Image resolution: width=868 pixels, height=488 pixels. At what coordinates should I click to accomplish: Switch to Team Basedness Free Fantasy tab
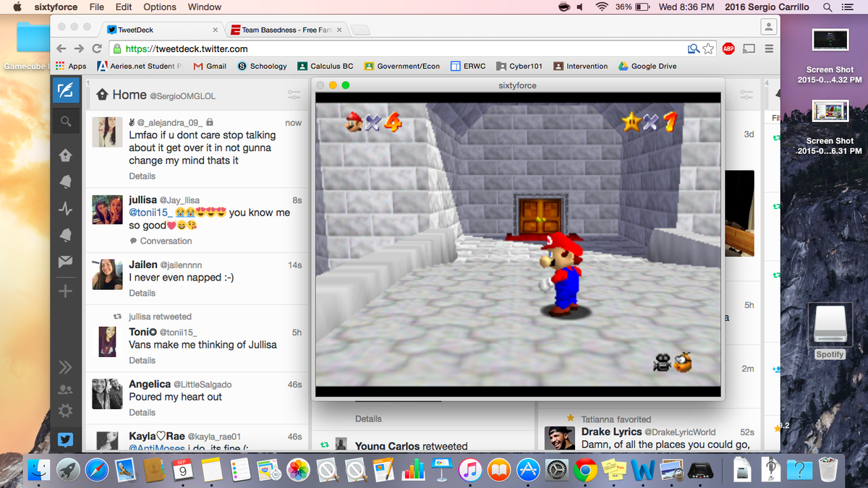[x=286, y=30]
